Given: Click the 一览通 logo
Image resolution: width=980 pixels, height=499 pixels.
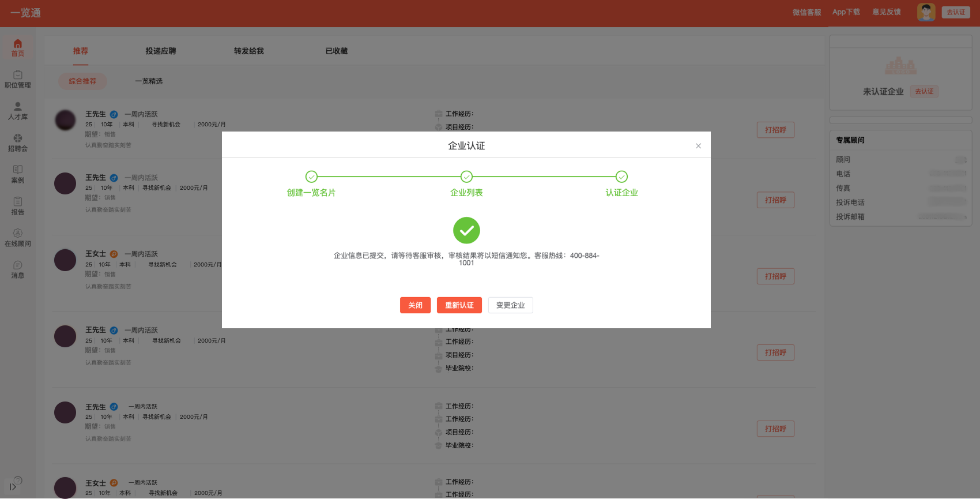Looking at the screenshot, I should (x=25, y=13).
